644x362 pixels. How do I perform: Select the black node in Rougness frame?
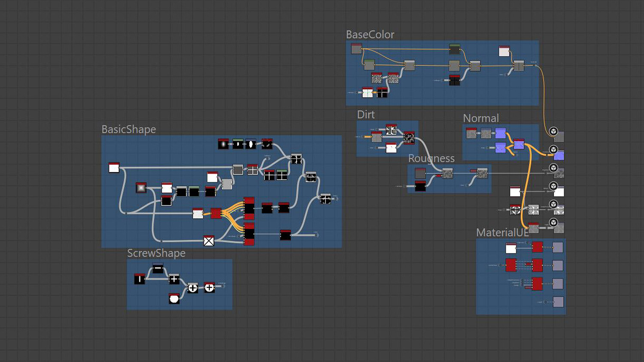[x=420, y=186]
